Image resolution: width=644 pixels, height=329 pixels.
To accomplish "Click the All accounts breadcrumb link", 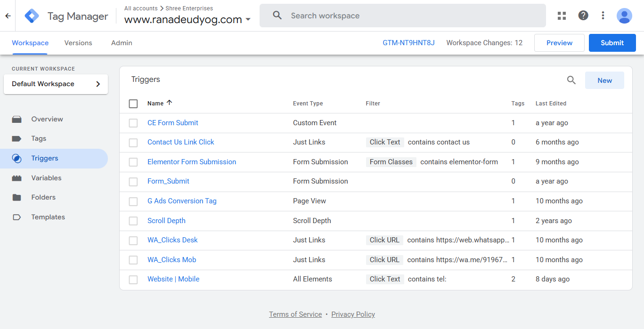I will click(140, 8).
